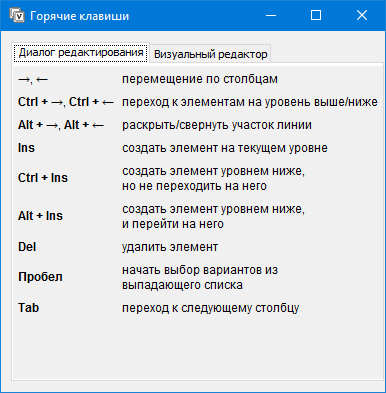Click 'но не переходить на него' text
Screen dimensions: 386x393
click(194, 186)
